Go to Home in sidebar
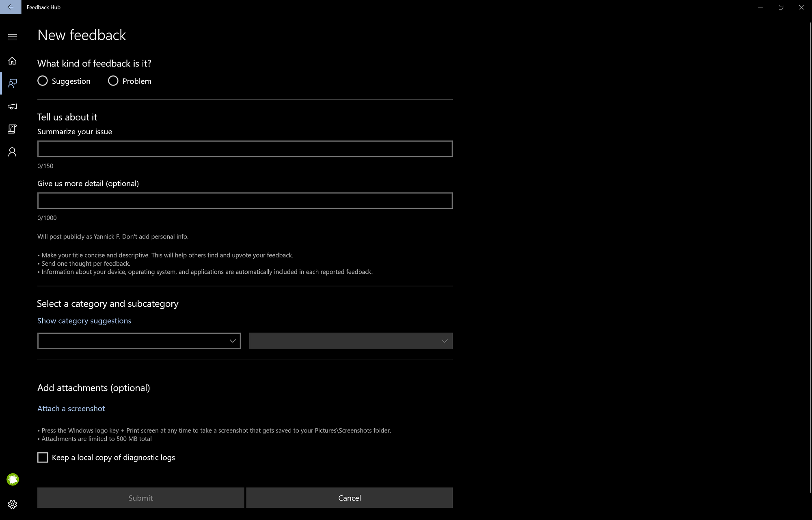This screenshot has width=812, height=520. (12, 61)
